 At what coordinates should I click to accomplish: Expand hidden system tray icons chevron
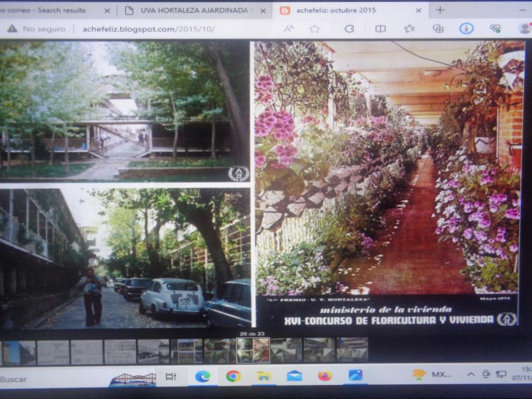471,374
